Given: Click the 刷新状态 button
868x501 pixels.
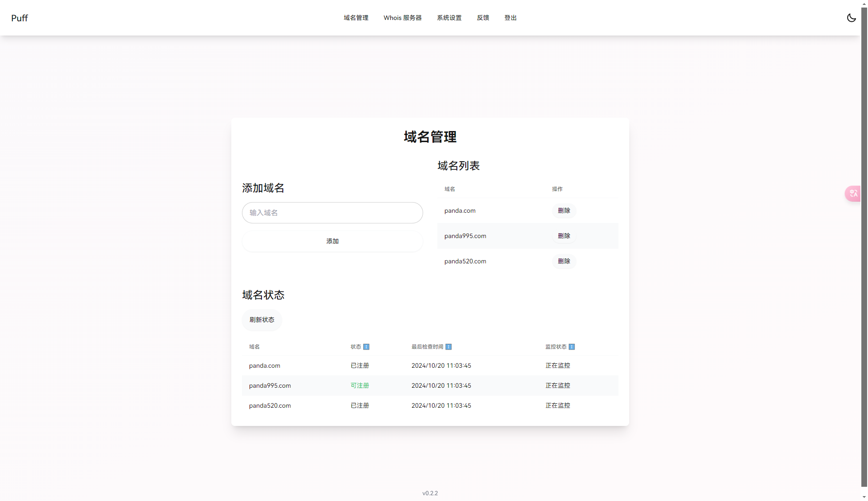Looking at the screenshot, I should click(x=262, y=320).
